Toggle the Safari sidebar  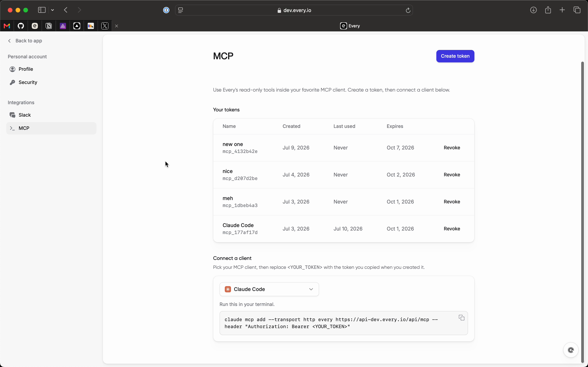pyautogui.click(x=42, y=10)
